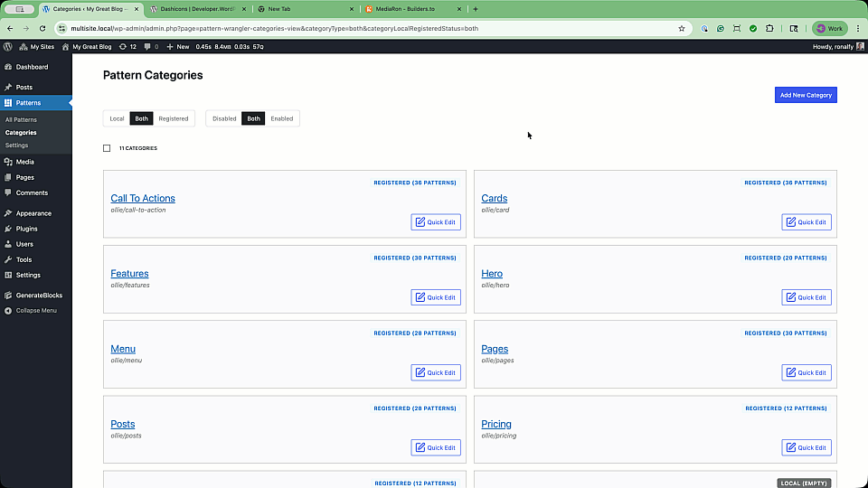
Task: Open the Dashboard icon in sidebar
Action: pos(8,67)
